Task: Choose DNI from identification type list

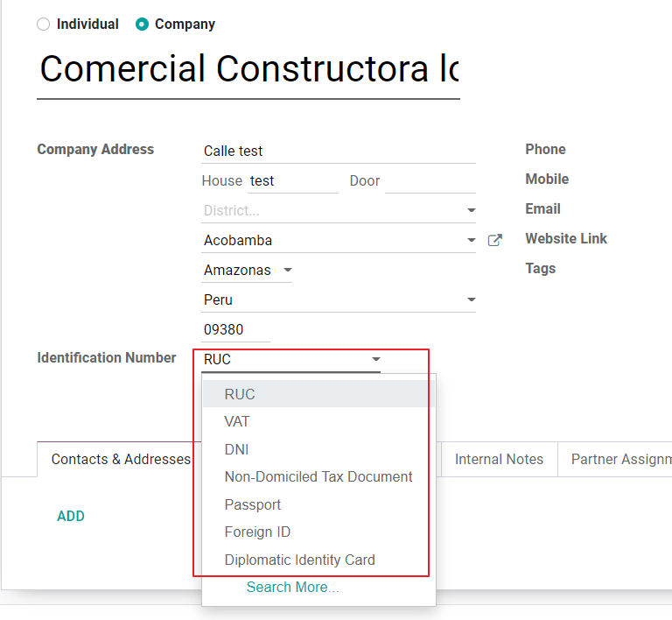Action: (237, 449)
